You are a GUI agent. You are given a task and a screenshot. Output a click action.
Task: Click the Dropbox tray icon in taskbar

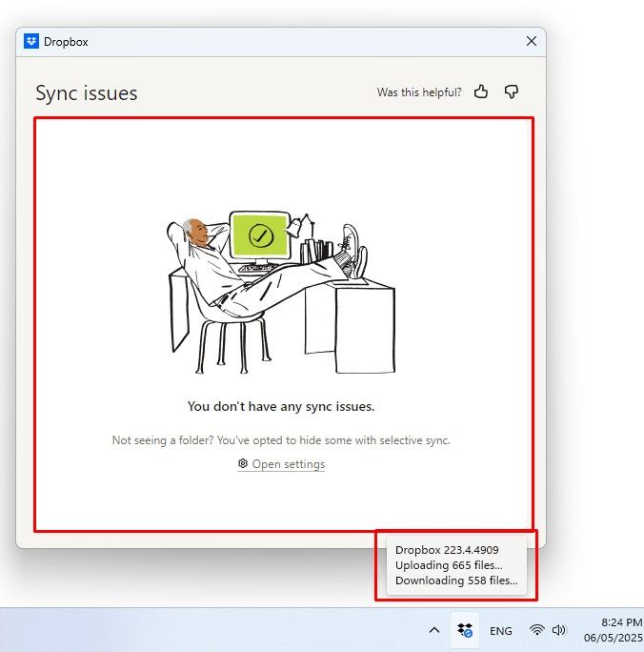(465, 630)
